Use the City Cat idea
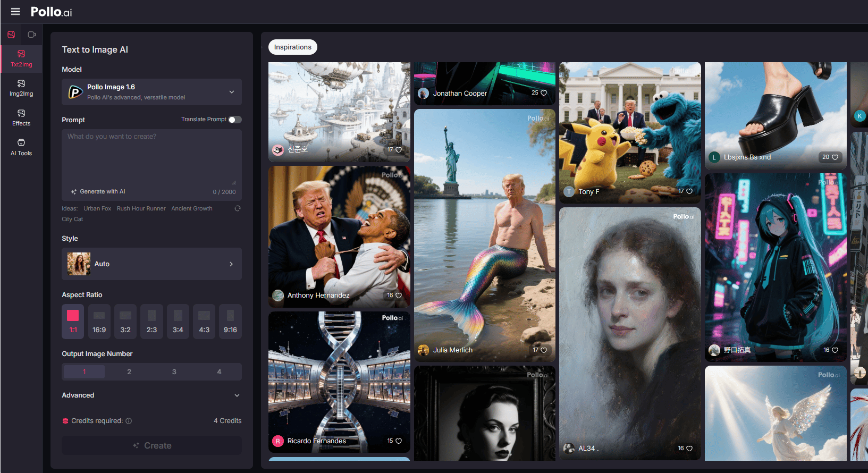Screen dimensions: 868x473 coord(72,219)
